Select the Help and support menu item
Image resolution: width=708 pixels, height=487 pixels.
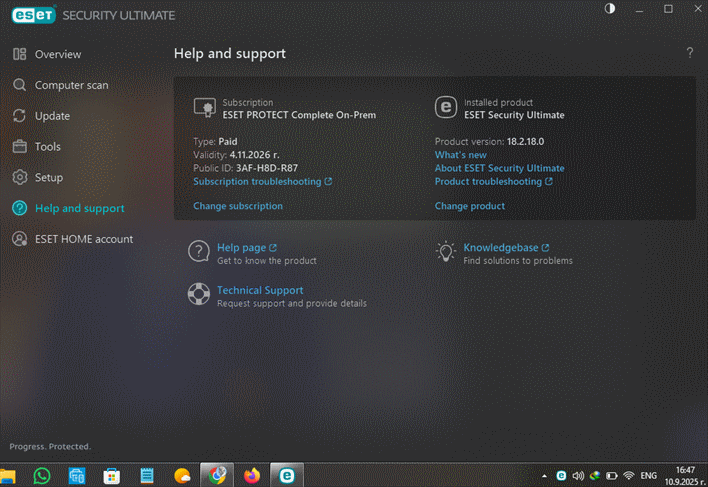(x=79, y=208)
